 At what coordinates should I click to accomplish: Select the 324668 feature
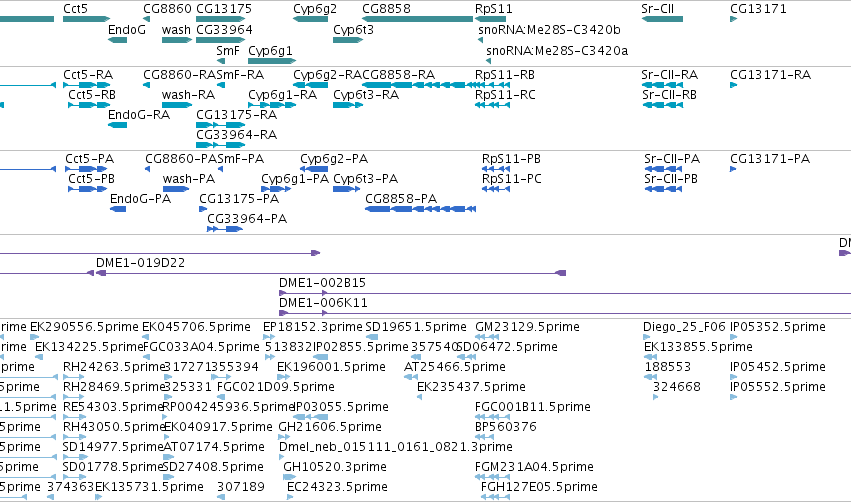(656, 397)
